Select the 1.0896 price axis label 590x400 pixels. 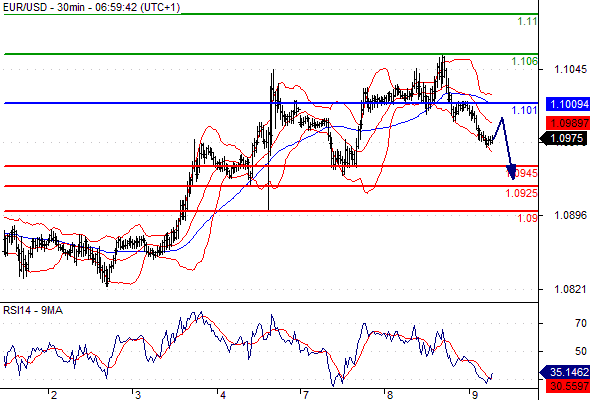coord(570,215)
